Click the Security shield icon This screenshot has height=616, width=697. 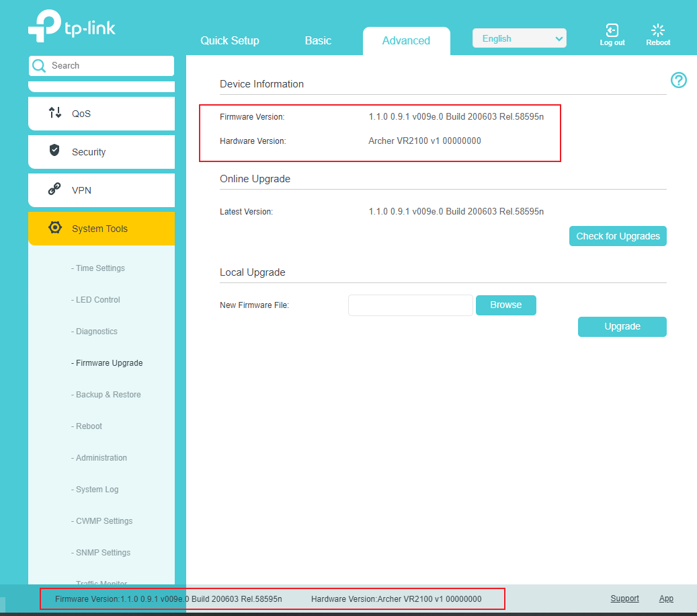point(54,151)
